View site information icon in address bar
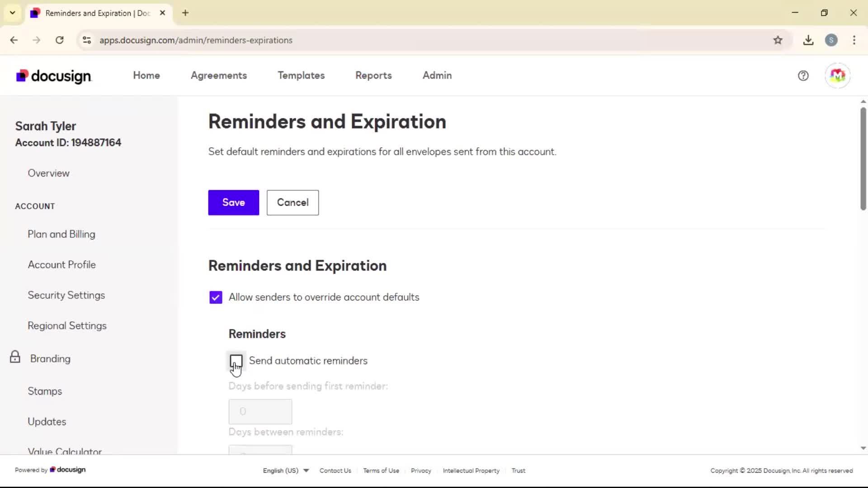 click(87, 40)
